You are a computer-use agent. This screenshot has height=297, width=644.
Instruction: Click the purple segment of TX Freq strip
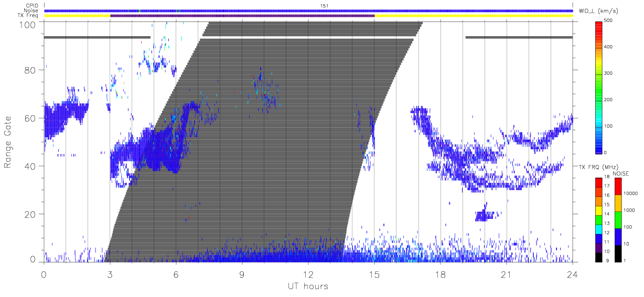click(x=242, y=16)
